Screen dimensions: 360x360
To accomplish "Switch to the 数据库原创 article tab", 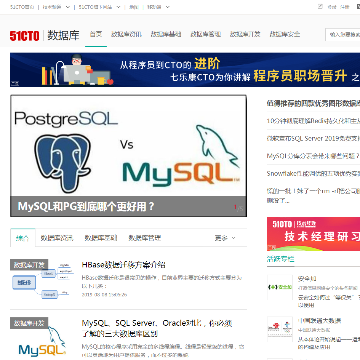I will tap(101, 238).
